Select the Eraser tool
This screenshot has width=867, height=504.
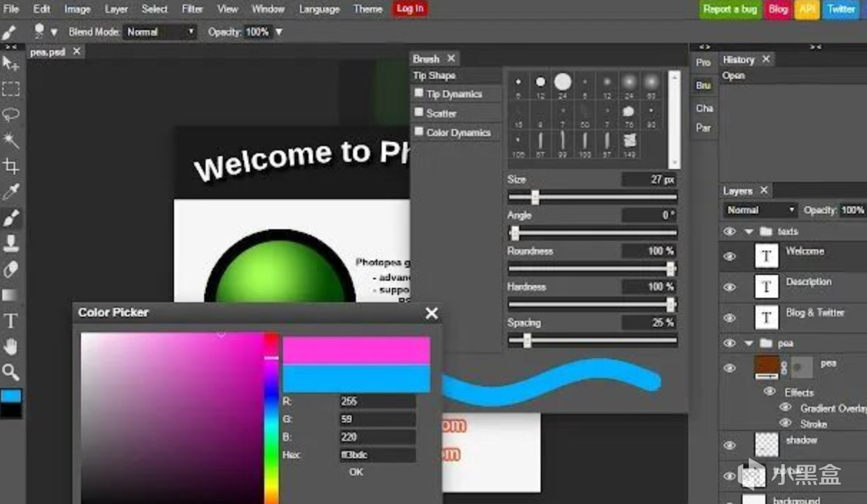[11, 269]
